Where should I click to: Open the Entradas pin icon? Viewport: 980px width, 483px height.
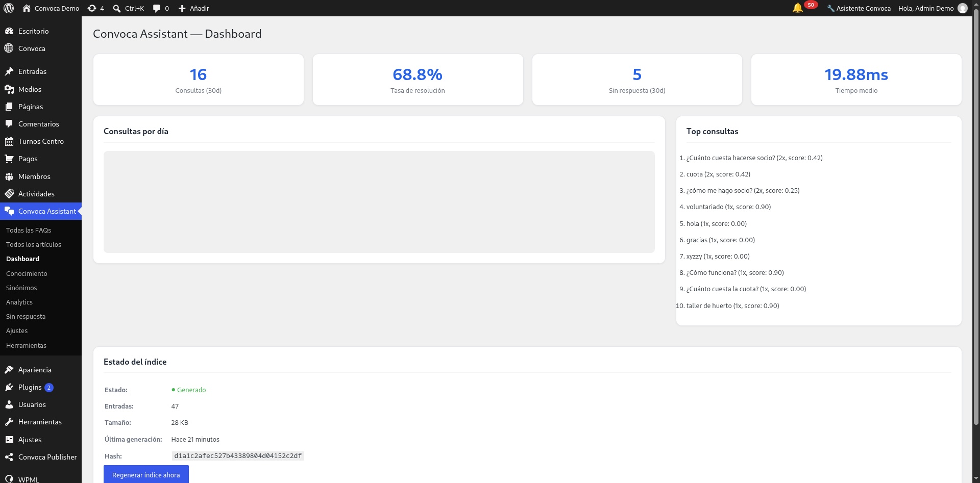pos(9,71)
